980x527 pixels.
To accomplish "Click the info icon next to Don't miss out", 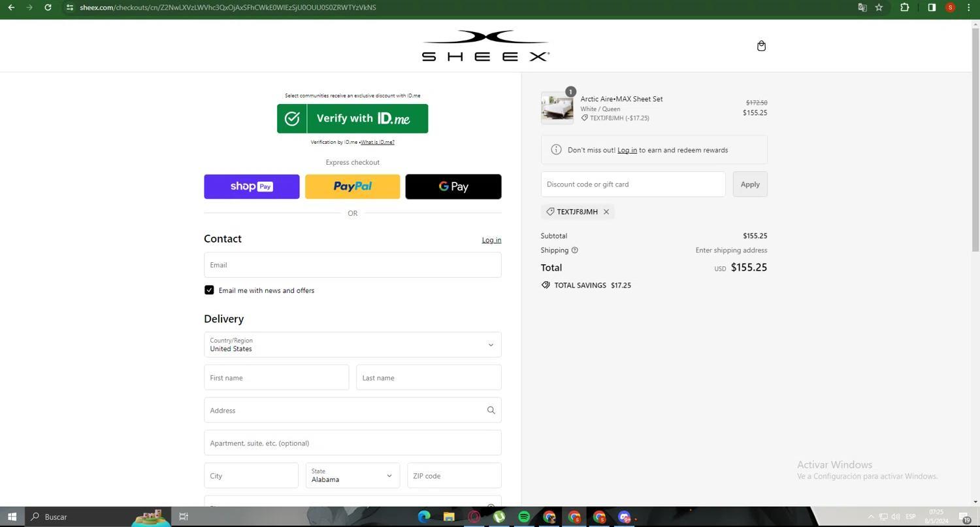I will click(x=556, y=150).
